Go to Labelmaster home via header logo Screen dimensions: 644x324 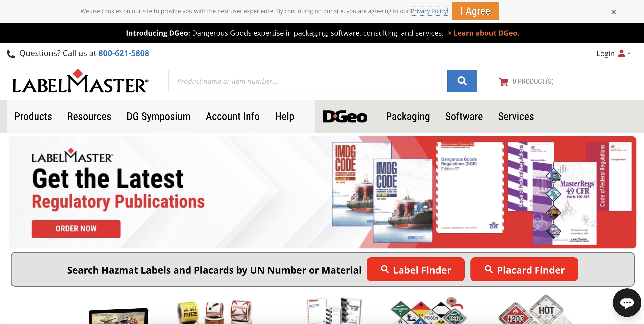click(x=80, y=81)
